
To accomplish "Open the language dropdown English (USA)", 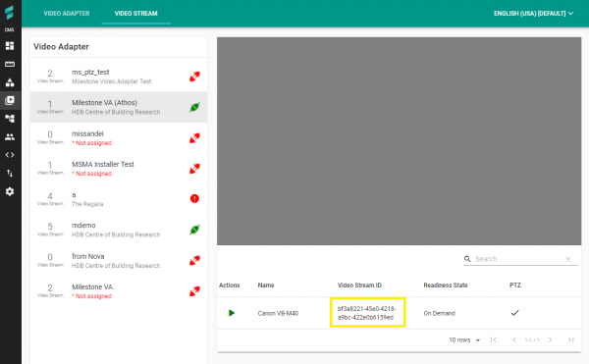I will (x=533, y=14).
